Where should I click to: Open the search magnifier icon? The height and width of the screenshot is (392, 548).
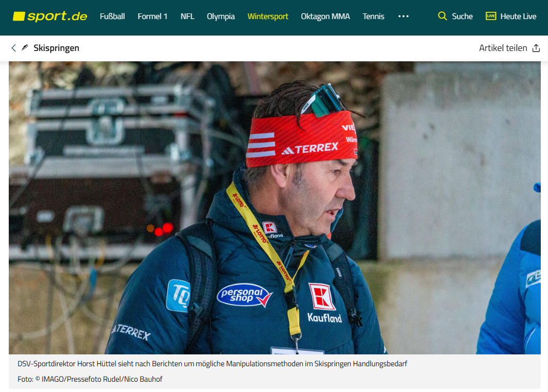pyautogui.click(x=442, y=16)
